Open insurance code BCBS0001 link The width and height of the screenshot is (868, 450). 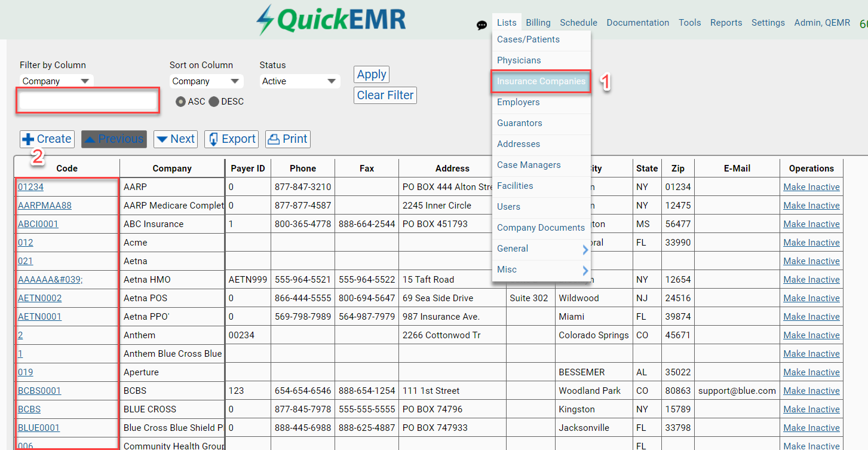coord(39,391)
